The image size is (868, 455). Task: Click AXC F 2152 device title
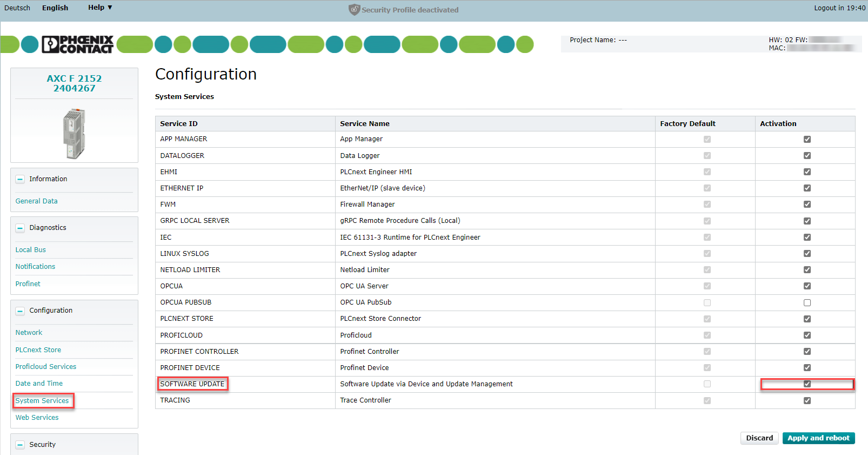tap(74, 83)
